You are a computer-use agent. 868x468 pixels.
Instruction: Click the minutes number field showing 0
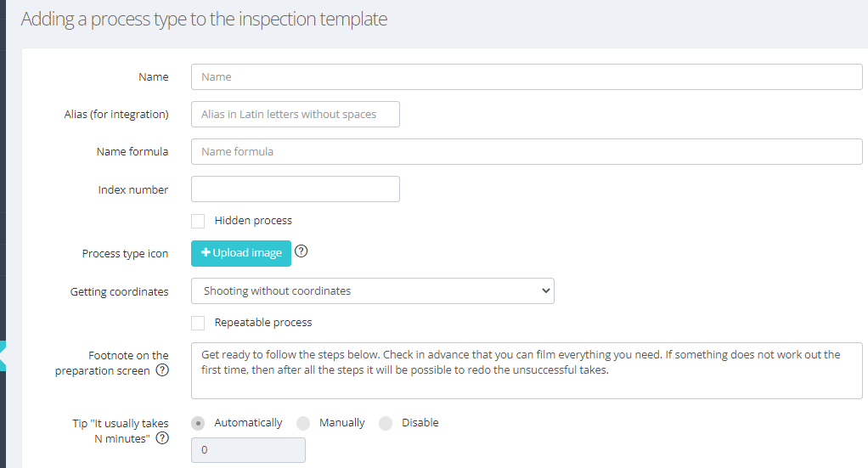pos(248,449)
